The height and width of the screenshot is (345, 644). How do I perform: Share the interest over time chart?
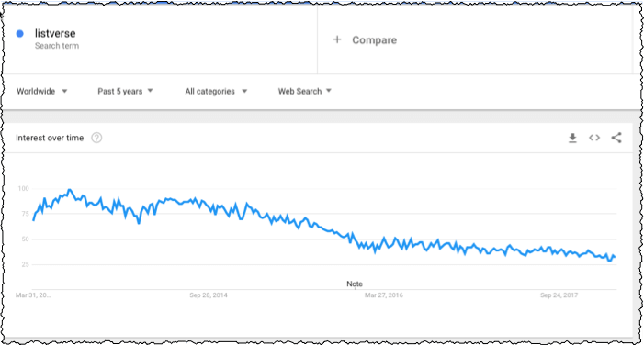click(616, 138)
